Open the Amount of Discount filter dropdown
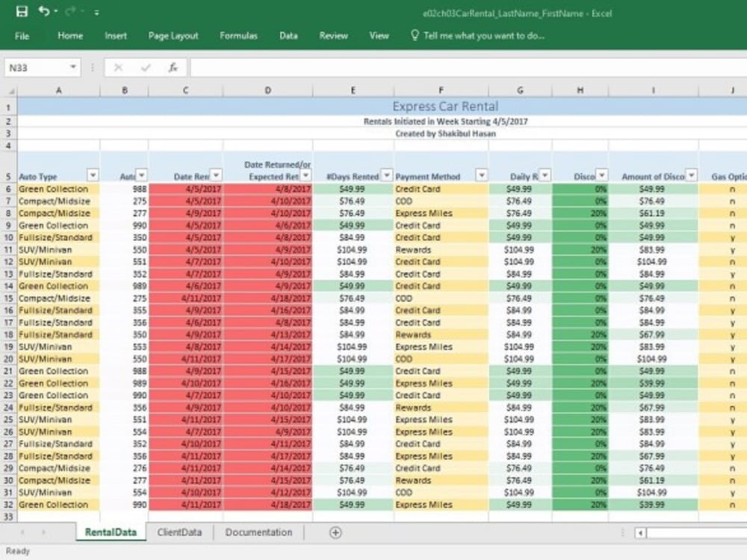 pyautogui.click(x=691, y=175)
